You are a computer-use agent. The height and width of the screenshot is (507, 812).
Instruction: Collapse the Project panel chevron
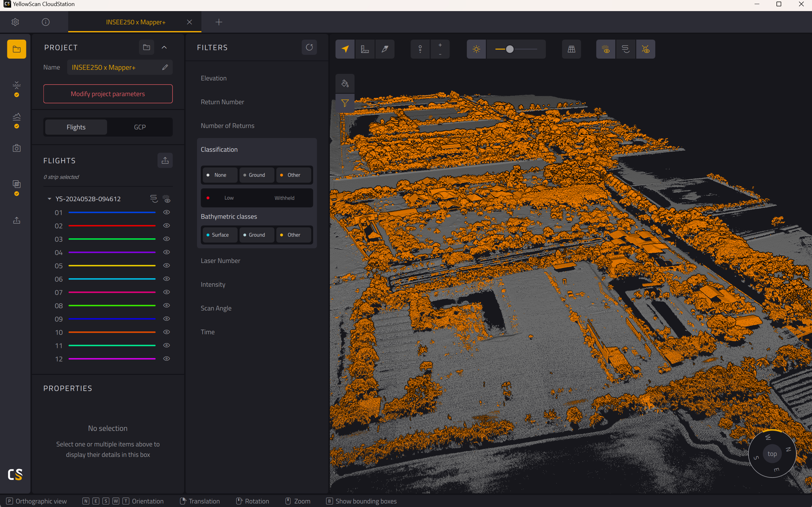tap(164, 47)
